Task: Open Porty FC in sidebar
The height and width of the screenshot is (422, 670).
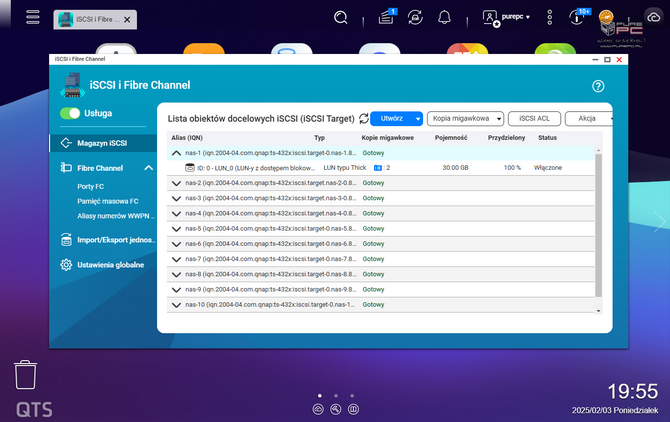Action: 91,187
